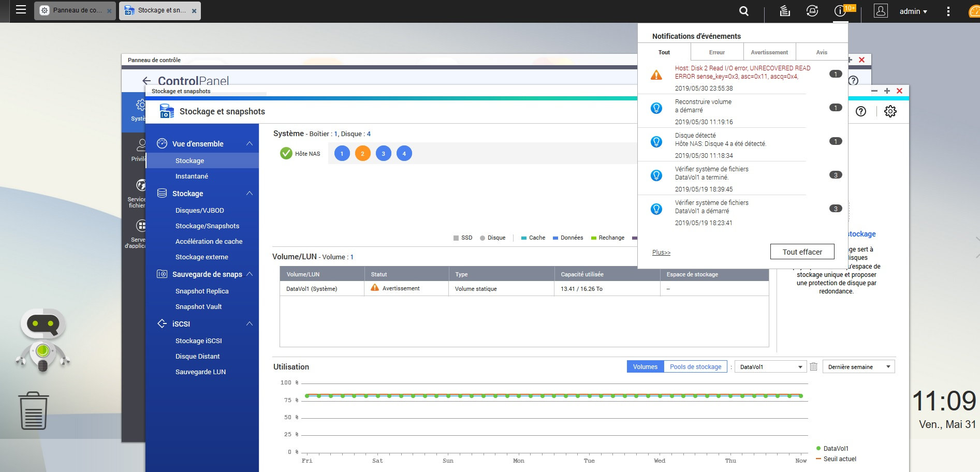This screenshot has width=980, height=472.
Task: Open Storage and snapshots settings gear
Action: tap(890, 111)
